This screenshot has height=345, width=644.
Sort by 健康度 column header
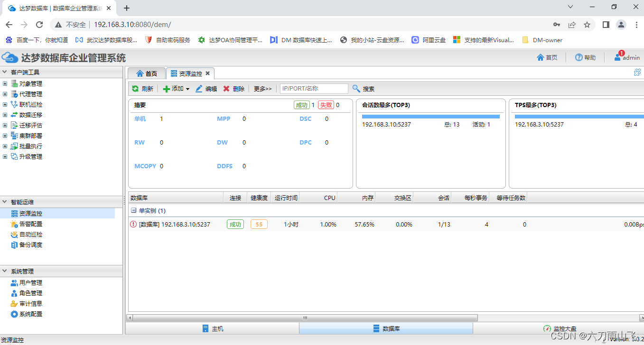(259, 198)
